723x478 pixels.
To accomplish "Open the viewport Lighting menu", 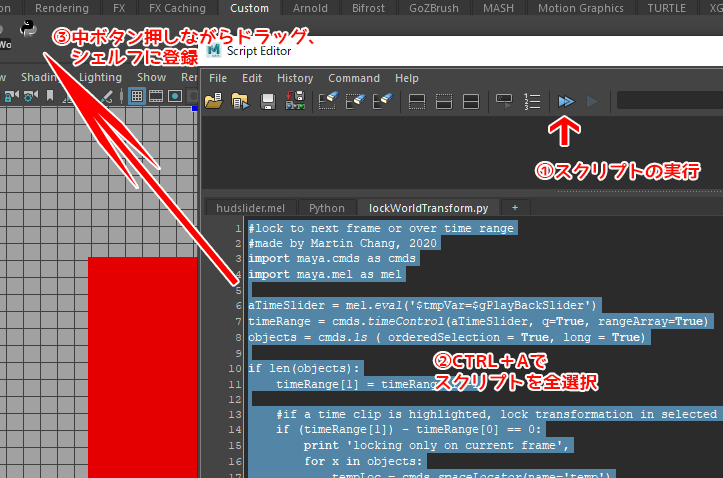I will coord(100,77).
